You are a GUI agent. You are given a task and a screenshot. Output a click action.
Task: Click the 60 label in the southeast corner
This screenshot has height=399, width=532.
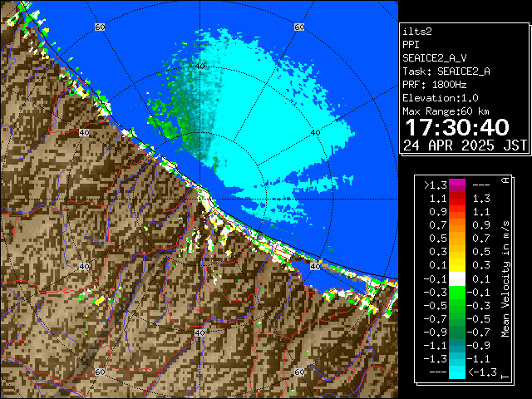[299, 372]
